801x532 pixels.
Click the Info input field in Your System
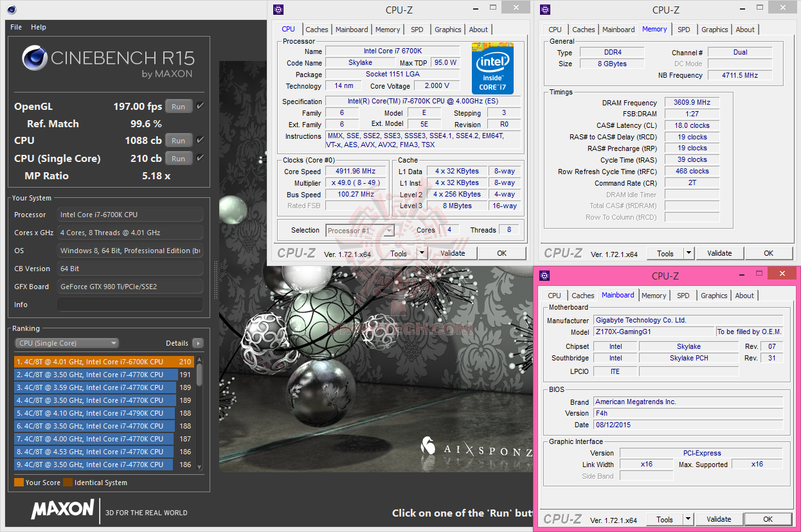(x=130, y=305)
